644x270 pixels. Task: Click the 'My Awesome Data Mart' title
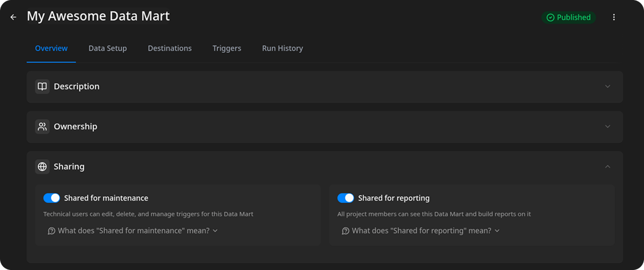point(98,16)
